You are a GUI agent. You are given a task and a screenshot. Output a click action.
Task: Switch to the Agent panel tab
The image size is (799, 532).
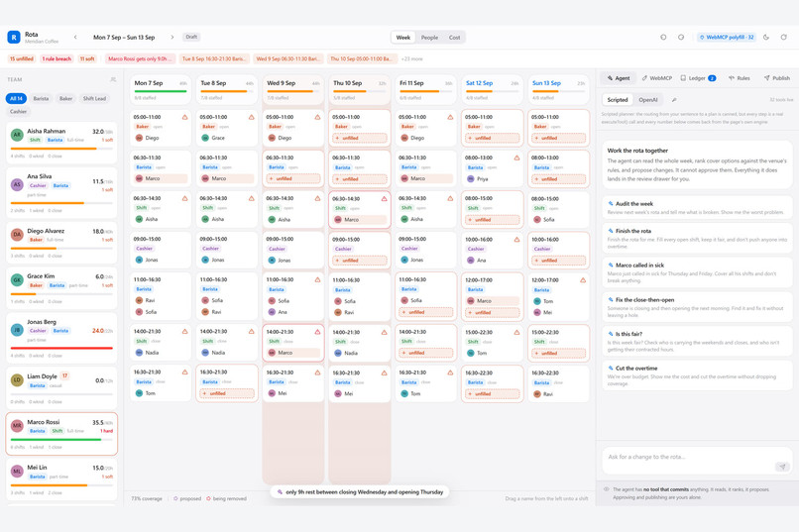619,78
